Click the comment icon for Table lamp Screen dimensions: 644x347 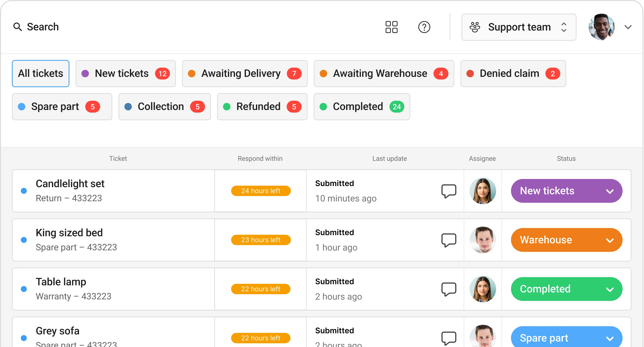pyautogui.click(x=449, y=289)
